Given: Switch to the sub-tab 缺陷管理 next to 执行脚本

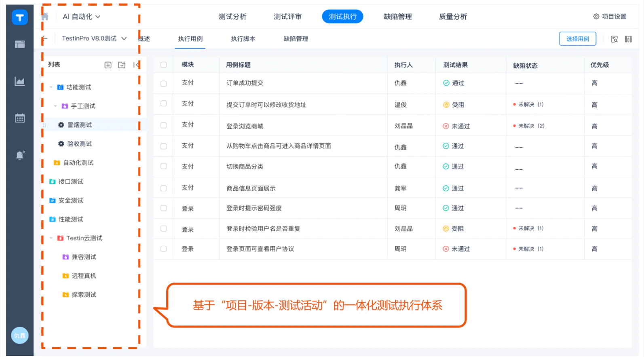Looking at the screenshot, I should click(296, 39).
